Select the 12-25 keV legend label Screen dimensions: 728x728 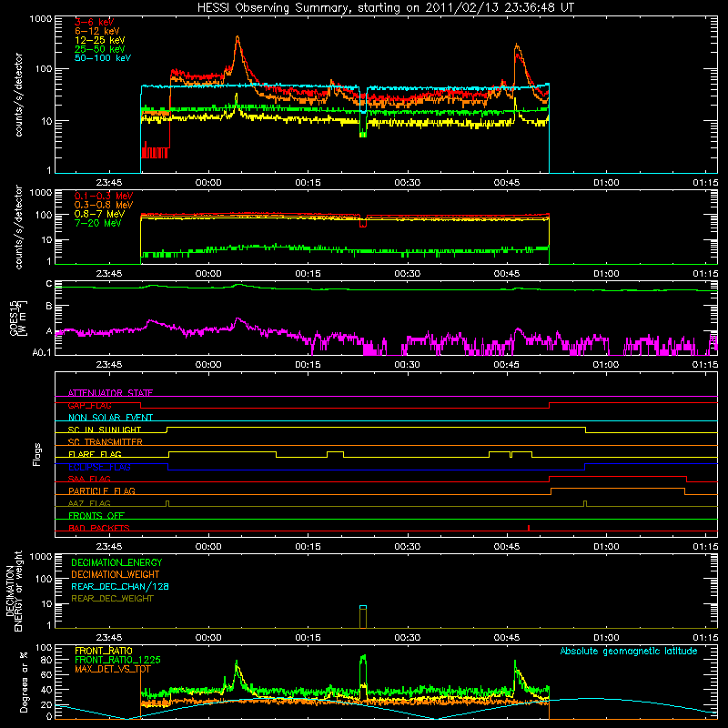click(100, 40)
